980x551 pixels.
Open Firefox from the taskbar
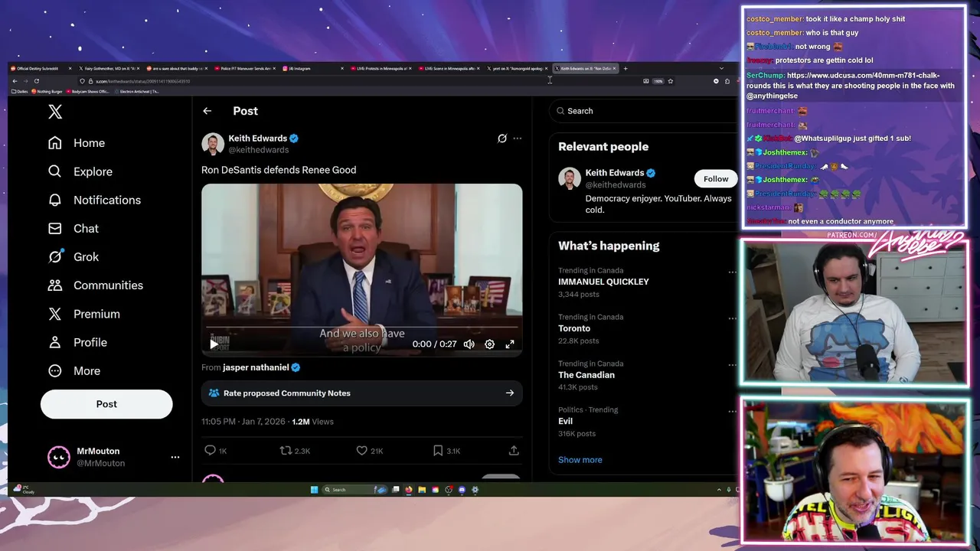point(409,490)
